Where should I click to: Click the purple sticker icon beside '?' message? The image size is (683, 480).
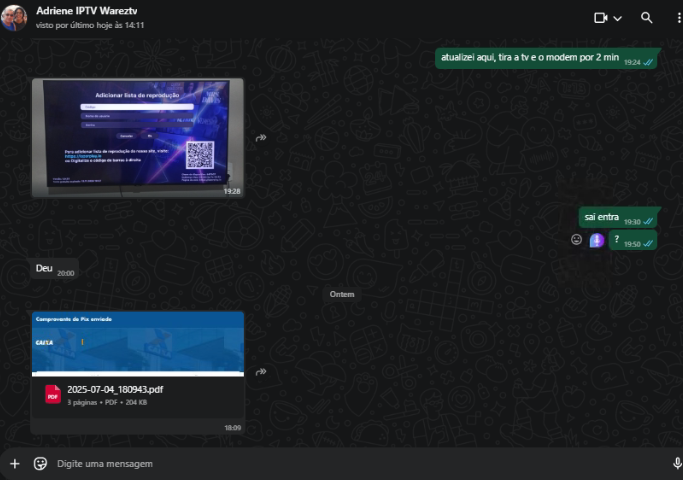click(x=597, y=240)
